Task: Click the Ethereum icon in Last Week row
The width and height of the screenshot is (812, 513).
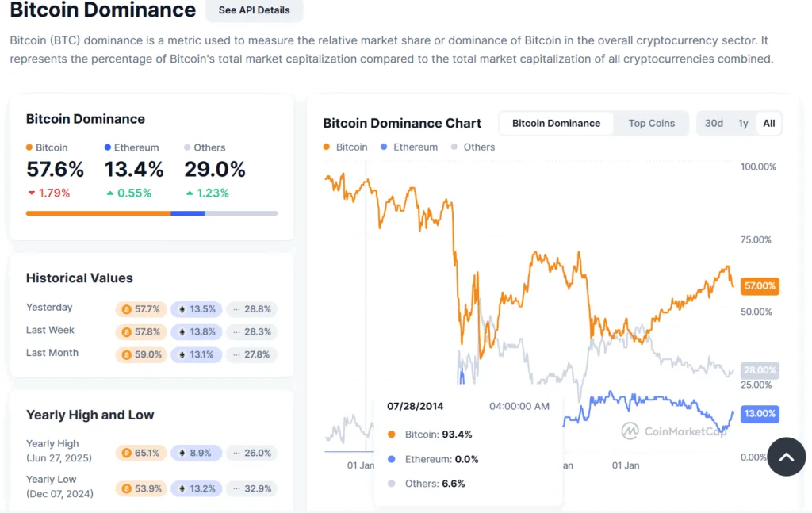Action: [183, 332]
